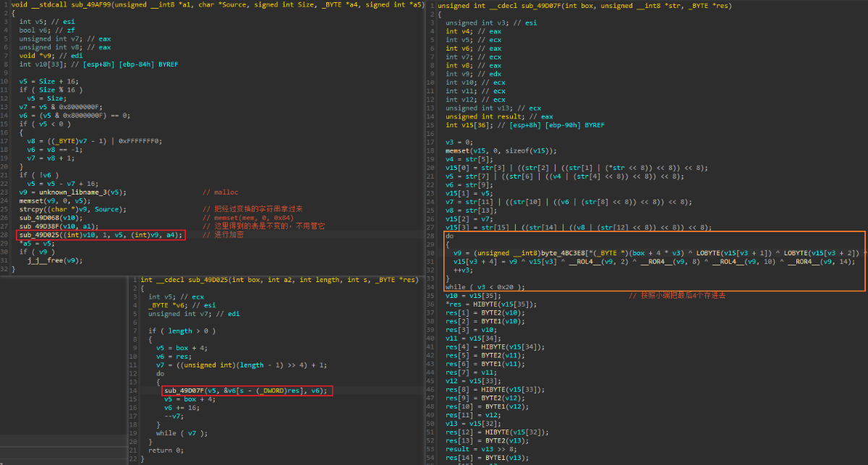
Task: Follow the red-boxed sub_49D025 call
Action: coord(41,235)
